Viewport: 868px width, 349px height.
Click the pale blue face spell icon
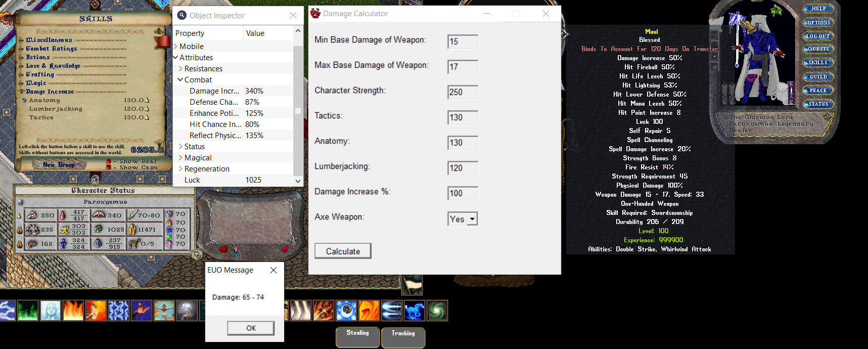coord(51,311)
